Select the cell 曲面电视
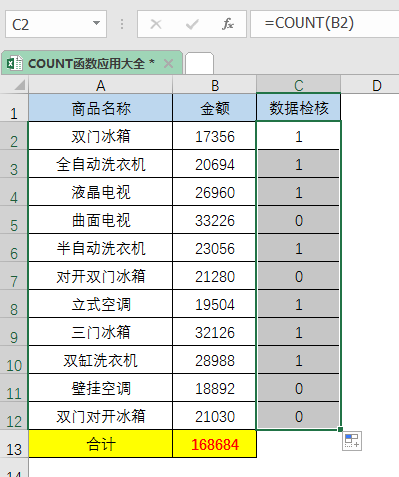This screenshot has height=477, width=399. pyautogui.click(x=101, y=220)
